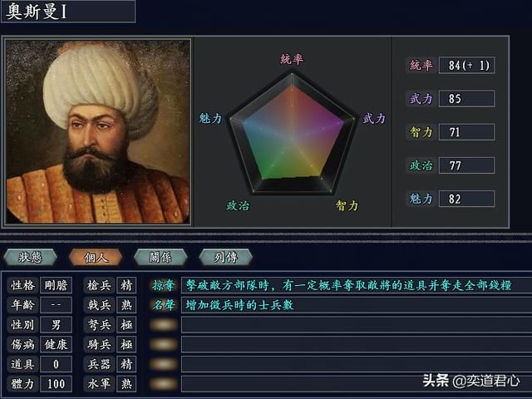The image size is (532, 399).
Task: Open the 列傳 biography tab
Action: [x=225, y=257]
